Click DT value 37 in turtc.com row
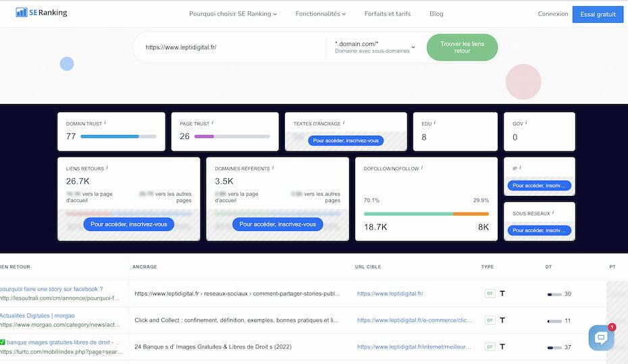 pyautogui.click(x=567, y=347)
